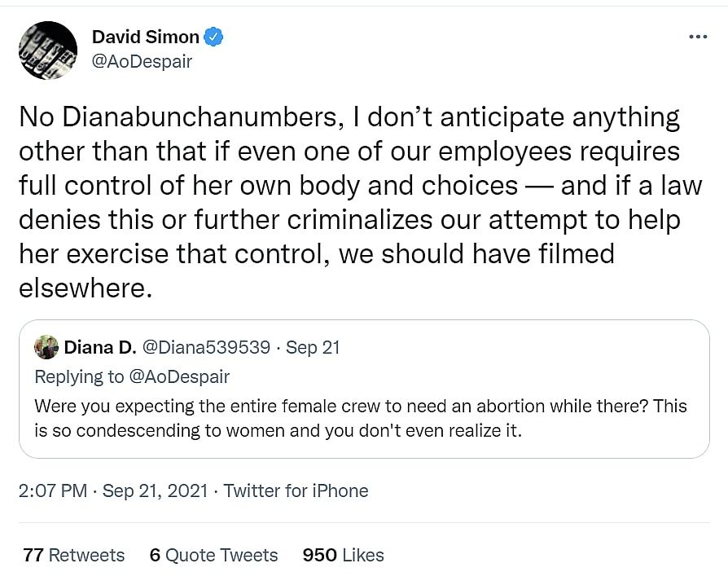728x585 pixels.
Task: Open Diana D.'s small profile picture
Action: pyautogui.click(x=46, y=347)
